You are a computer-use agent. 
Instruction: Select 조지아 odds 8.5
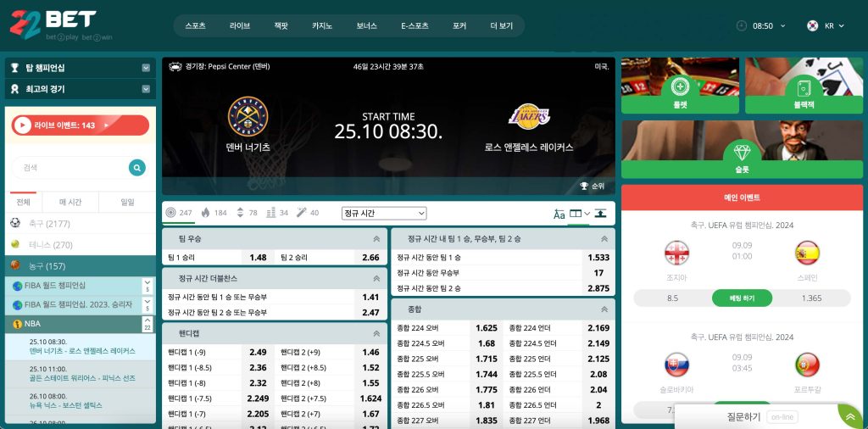(x=672, y=298)
